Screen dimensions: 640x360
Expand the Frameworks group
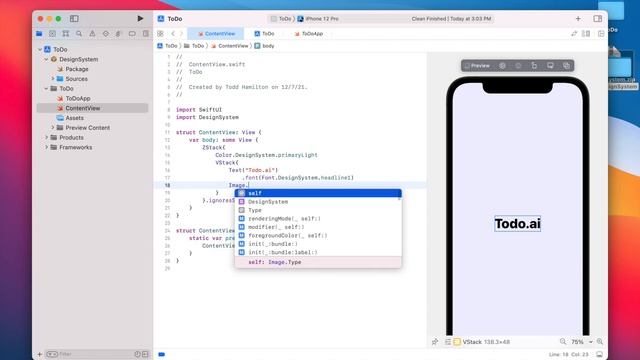(x=46, y=147)
